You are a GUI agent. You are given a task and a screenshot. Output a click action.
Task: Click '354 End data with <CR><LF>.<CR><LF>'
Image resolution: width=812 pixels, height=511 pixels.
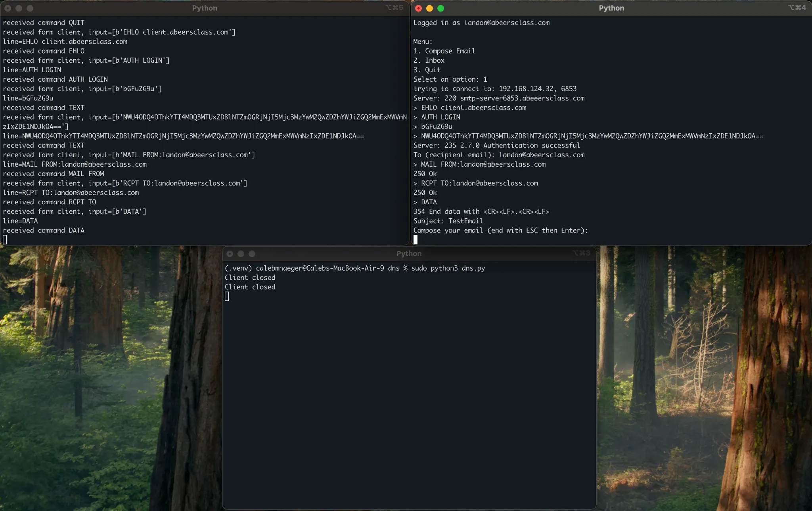pyautogui.click(x=481, y=212)
